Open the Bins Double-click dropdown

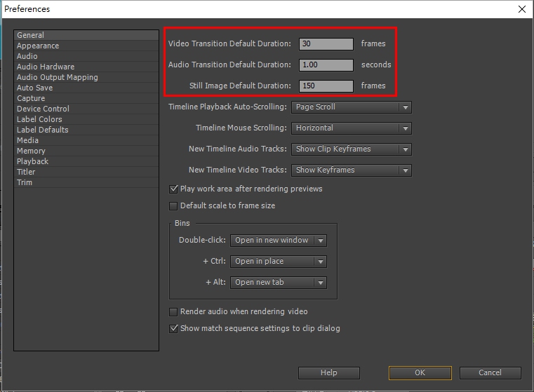pyautogui.click(x=279, y=241)
